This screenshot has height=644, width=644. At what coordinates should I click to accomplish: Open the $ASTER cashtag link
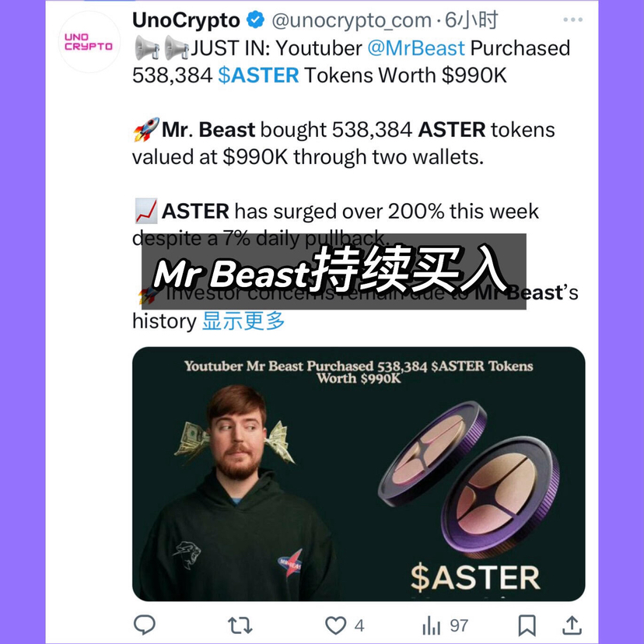258,75
